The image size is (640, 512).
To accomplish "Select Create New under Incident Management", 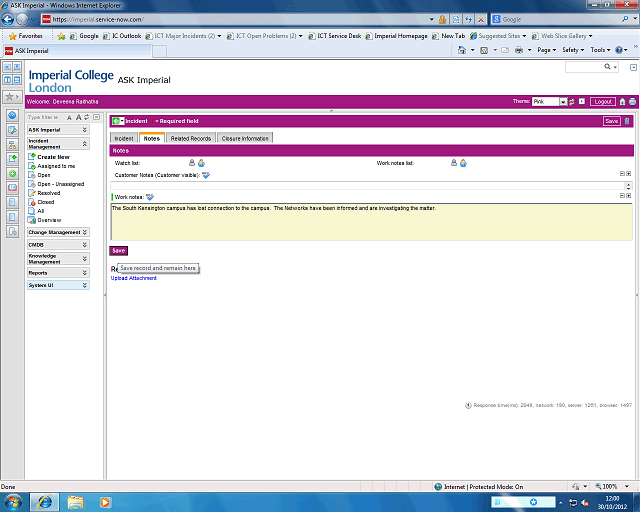I will (53, 157).
